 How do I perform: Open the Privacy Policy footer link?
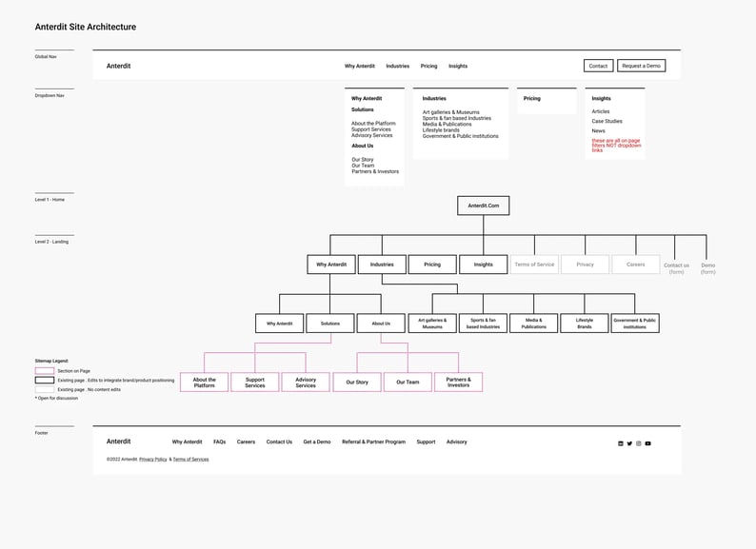point(153,460)
